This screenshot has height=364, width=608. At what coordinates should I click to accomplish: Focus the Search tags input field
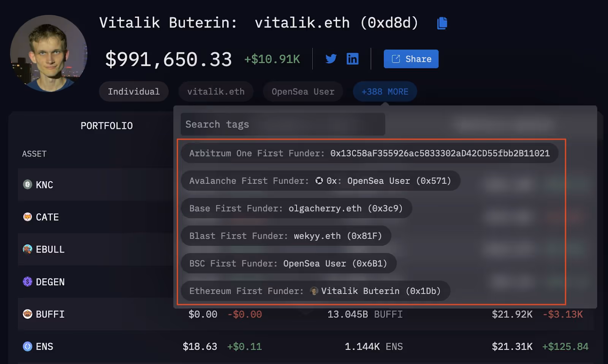point(283,124)
